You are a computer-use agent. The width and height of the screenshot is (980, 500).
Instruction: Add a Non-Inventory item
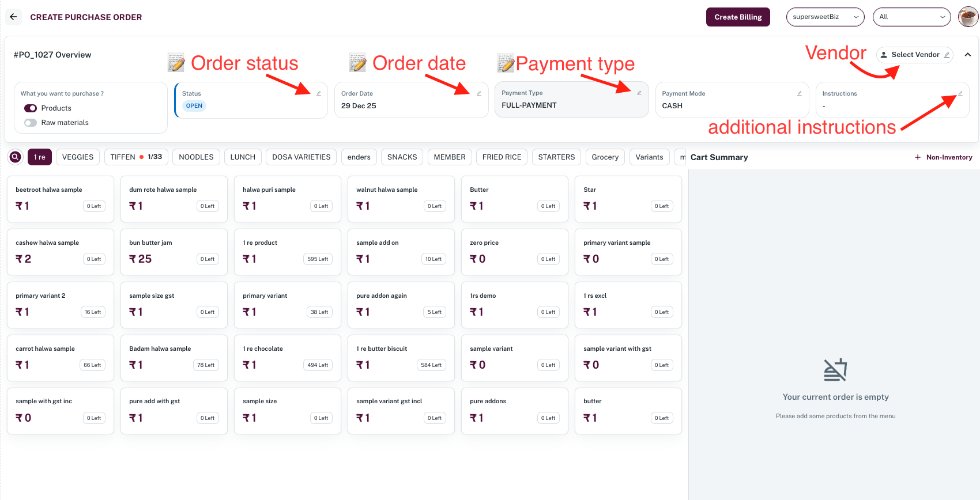943,157
